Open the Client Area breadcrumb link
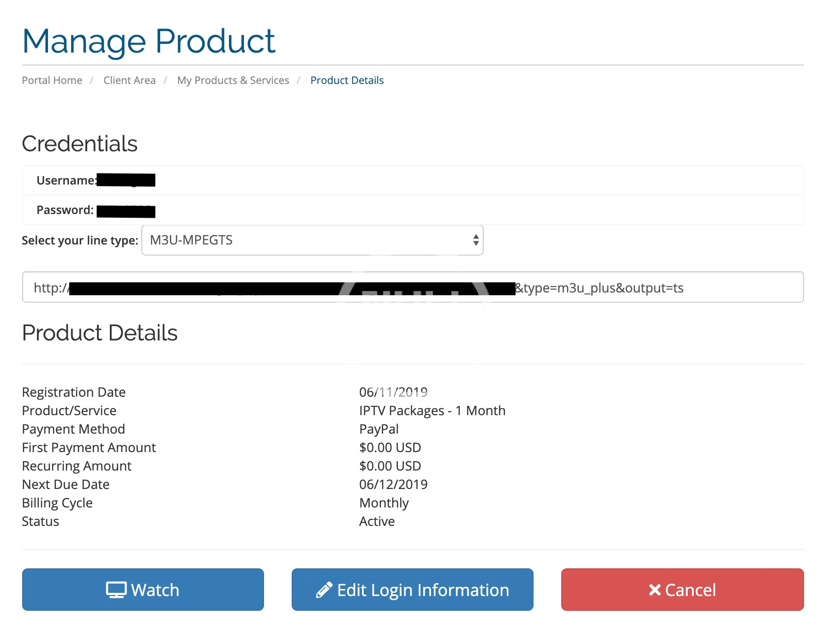 coord(129,80)
